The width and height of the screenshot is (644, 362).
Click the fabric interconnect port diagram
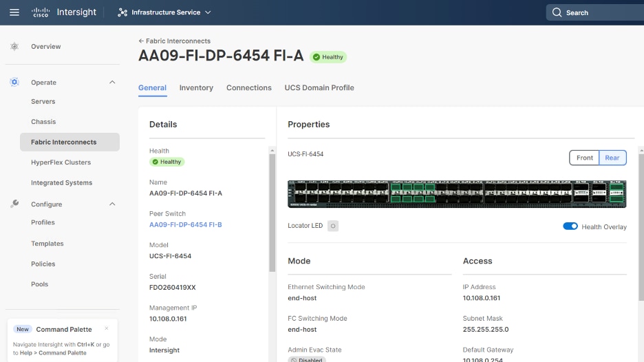tap(457, 194)
